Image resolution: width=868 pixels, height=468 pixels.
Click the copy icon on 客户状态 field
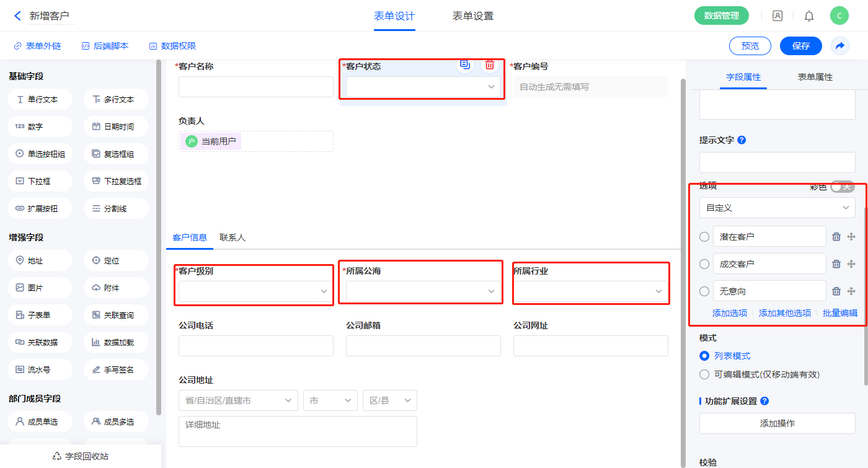pos(465,64)
